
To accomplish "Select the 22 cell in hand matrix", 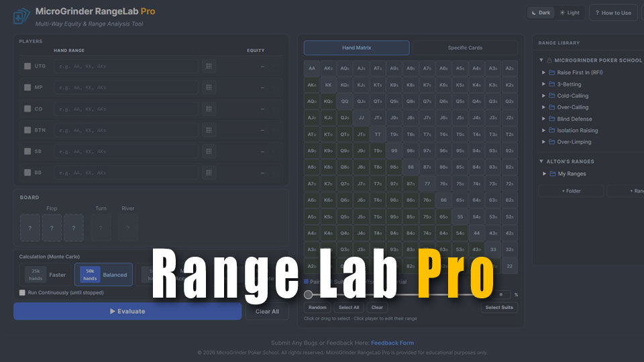I will coord(509,266).
